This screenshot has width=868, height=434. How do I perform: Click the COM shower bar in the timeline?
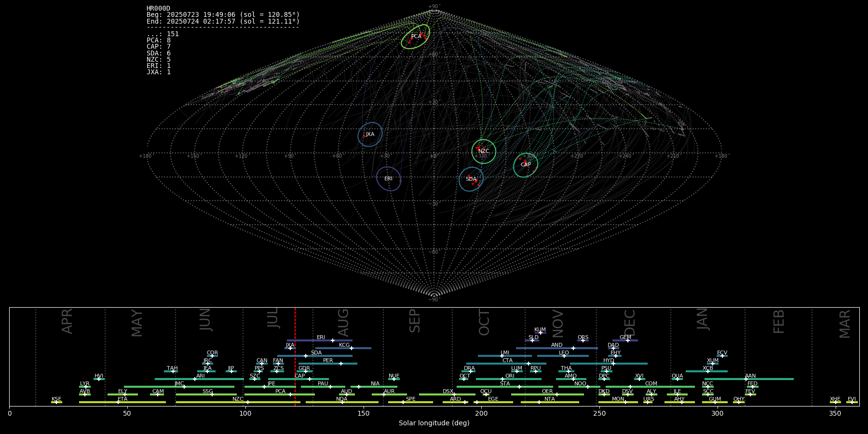[x=651, y=387]
